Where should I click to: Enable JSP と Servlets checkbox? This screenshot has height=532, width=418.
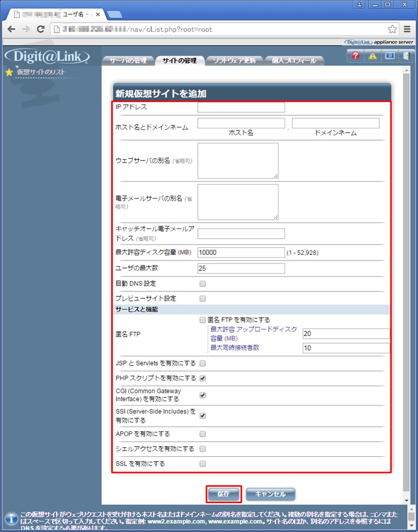pyautogui.click(x=203, y=363)
